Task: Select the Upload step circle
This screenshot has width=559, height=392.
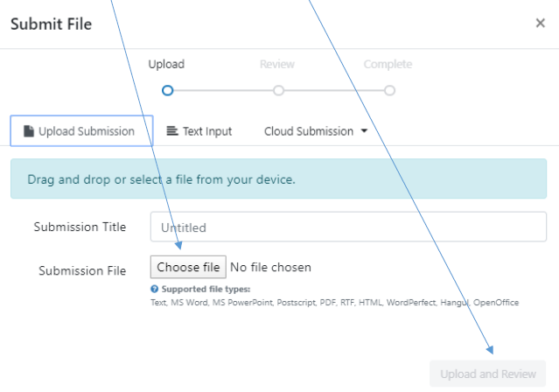Action: tap(168, 91)
